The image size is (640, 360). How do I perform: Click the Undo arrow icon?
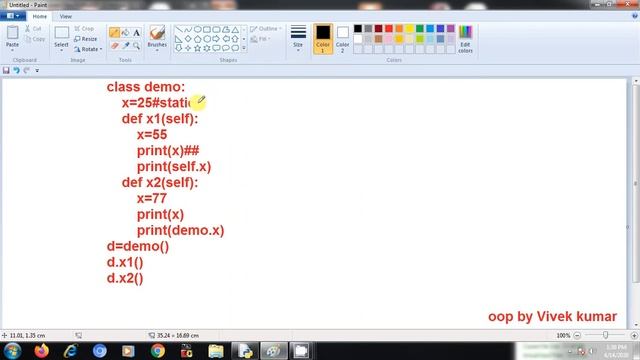tap(16, 70)
